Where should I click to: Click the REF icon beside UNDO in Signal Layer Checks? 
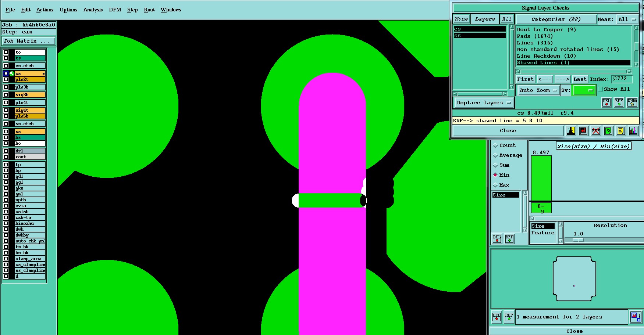pos(619,102)
